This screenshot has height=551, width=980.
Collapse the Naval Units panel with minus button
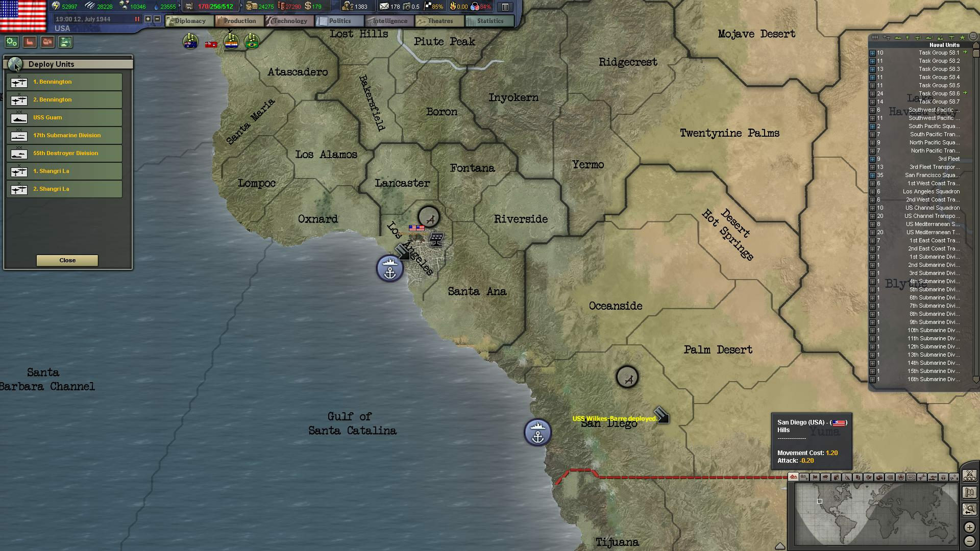(x=973, y=37)
